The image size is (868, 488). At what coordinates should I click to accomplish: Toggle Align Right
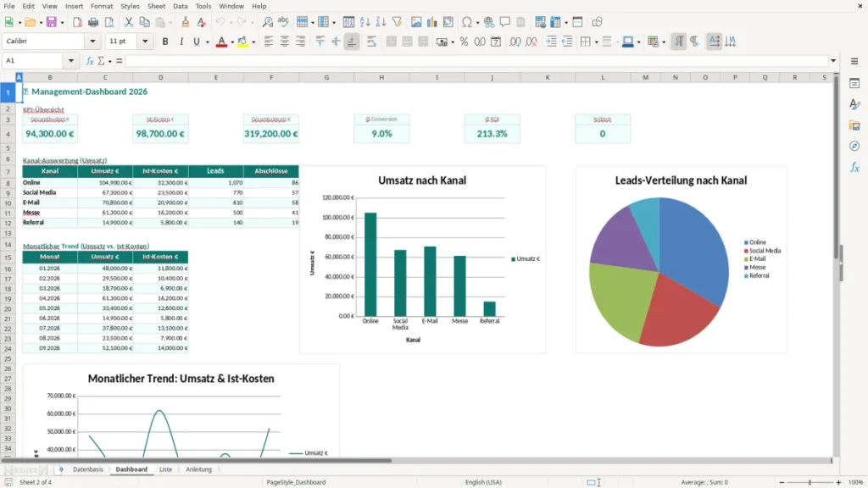[x=301, y=42]
